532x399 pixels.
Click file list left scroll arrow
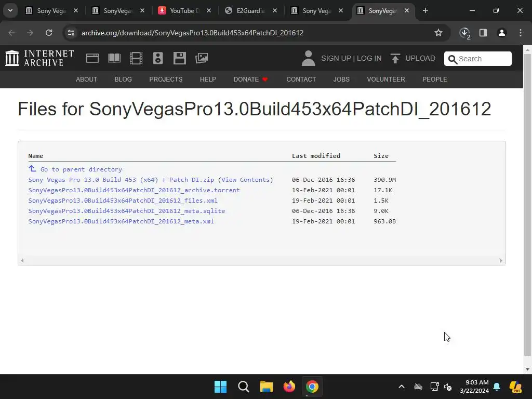pyautogui.click(x=22, y=261)
